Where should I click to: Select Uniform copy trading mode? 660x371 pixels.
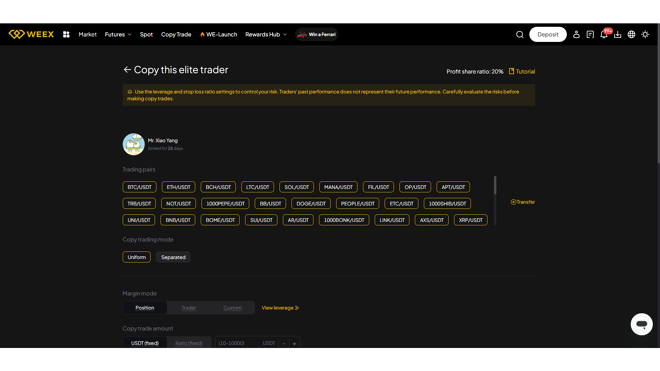click(136, 257)
